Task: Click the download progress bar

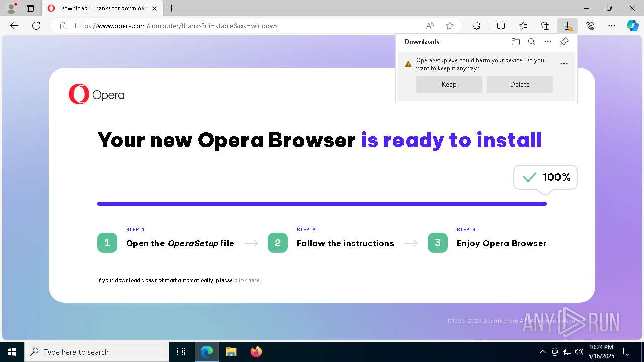Action: [322, 204]
